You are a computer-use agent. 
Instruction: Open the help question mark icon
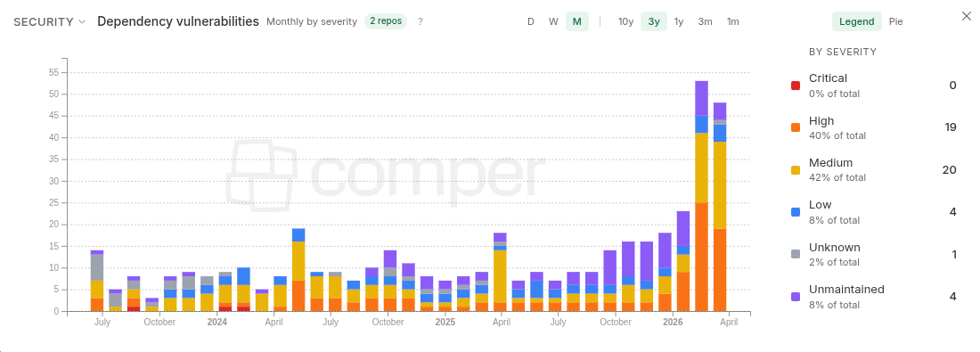click(x=421, y=21)
